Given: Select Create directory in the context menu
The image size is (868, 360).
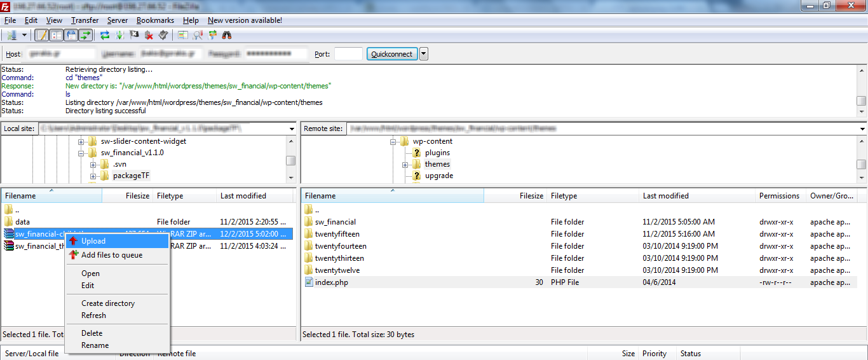Looking at the screenshot, I should (118, 303).
